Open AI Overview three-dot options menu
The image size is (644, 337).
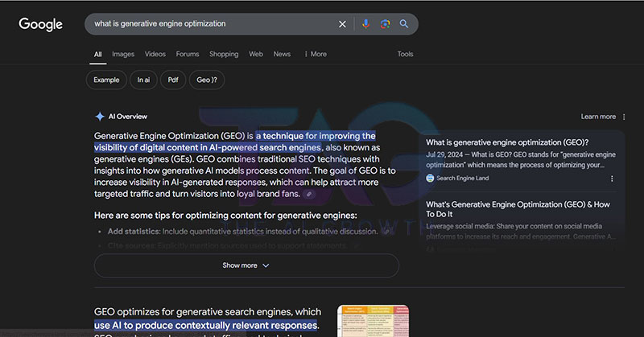click(624, 117)
